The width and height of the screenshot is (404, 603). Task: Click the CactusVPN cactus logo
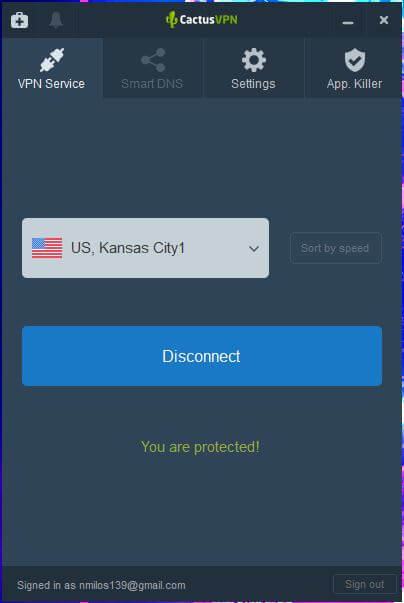171,19
